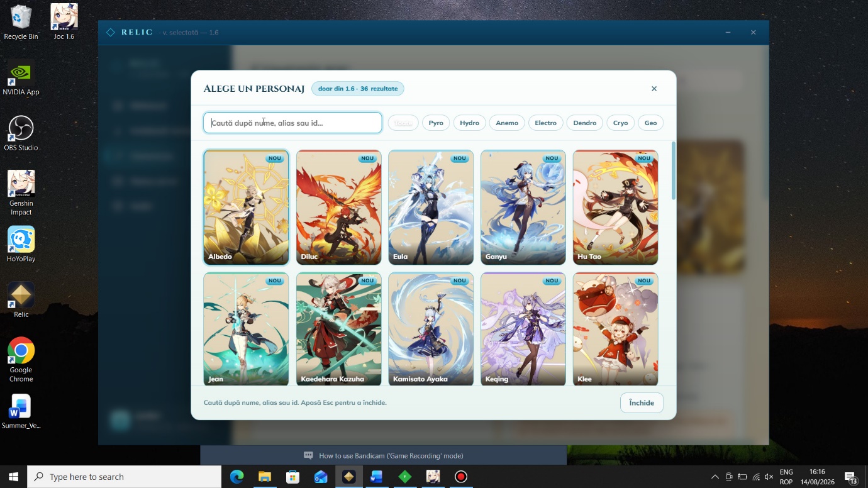
Task: Choose the Diluc character card
Action: click(x=338, y=208)
